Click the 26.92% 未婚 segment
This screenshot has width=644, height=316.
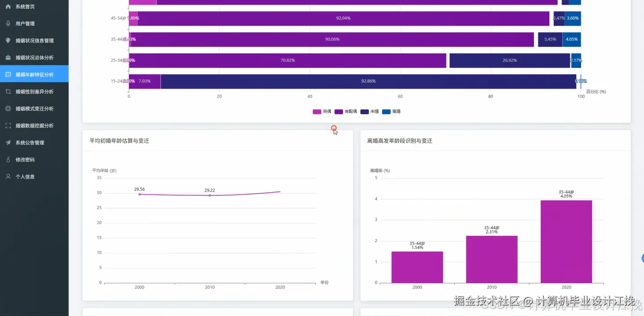pyautogui.click(x=510, y=60)
